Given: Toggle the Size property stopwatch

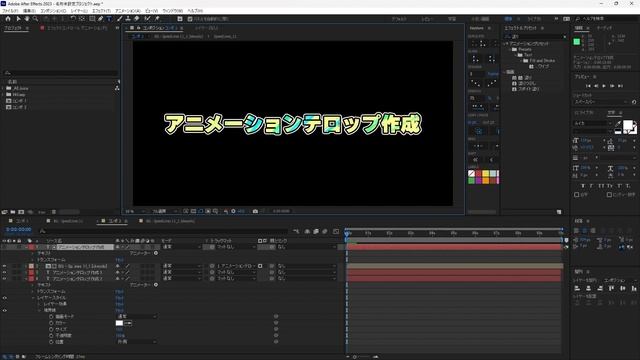Looking at the screenshot, I should (51, 329).
